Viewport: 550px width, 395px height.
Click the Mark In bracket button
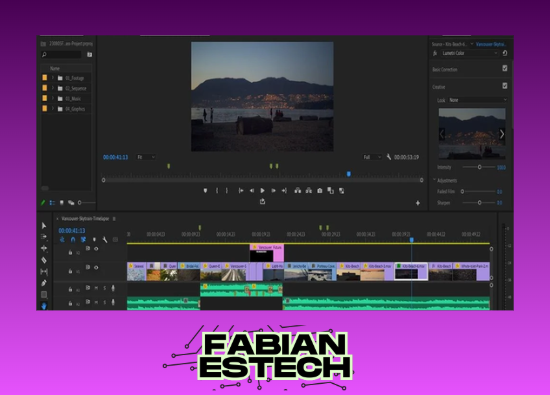pyautogui.click(x=217, y=190)
